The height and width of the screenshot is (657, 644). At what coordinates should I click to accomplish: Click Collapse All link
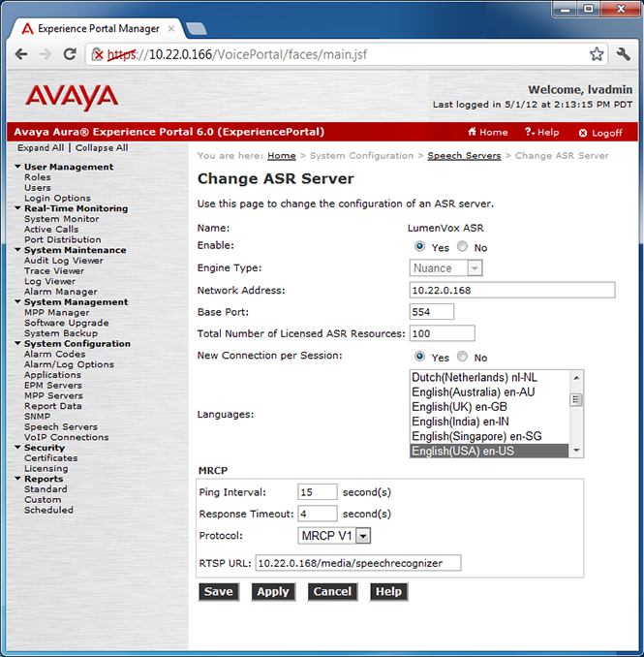[x=102, y=148]
